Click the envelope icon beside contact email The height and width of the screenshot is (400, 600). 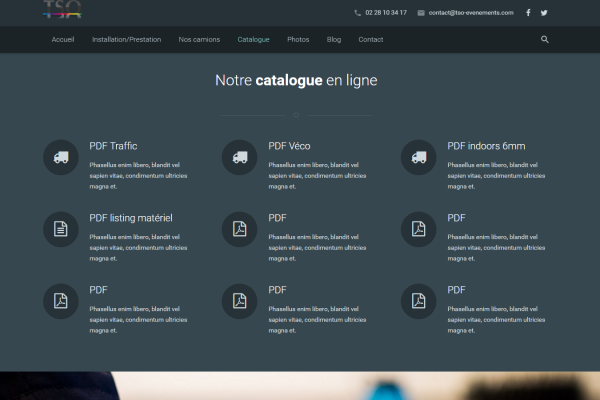coord(421,13)
